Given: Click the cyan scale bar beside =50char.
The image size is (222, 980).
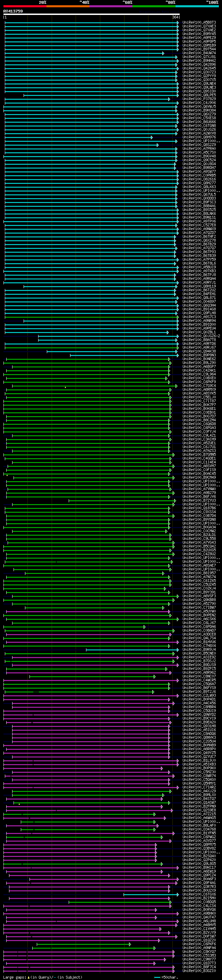Looking at the screenshot, I should point(157,977).
